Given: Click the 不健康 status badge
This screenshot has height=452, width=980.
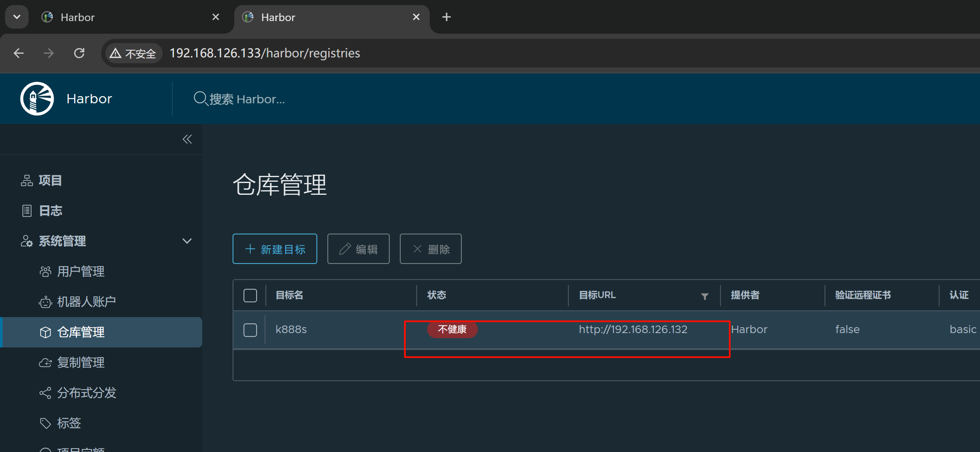Looking at the screenshot, I should tap(452, 329).
